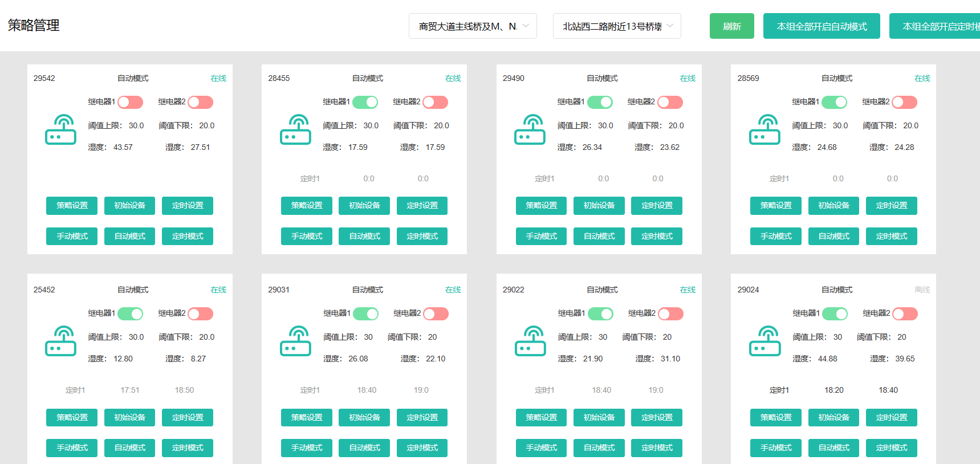Image resolution: width=980 pixels, height=464 pixels.
Task: Click timer value 17:51 on device 25452
Action: (130, 390)
